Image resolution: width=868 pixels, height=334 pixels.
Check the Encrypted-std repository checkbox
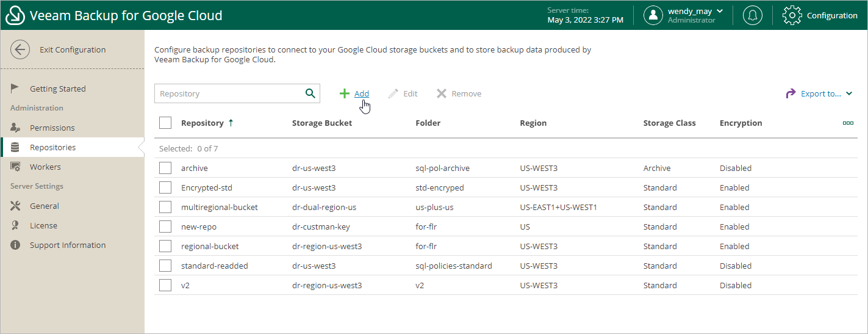coord(165,187)
